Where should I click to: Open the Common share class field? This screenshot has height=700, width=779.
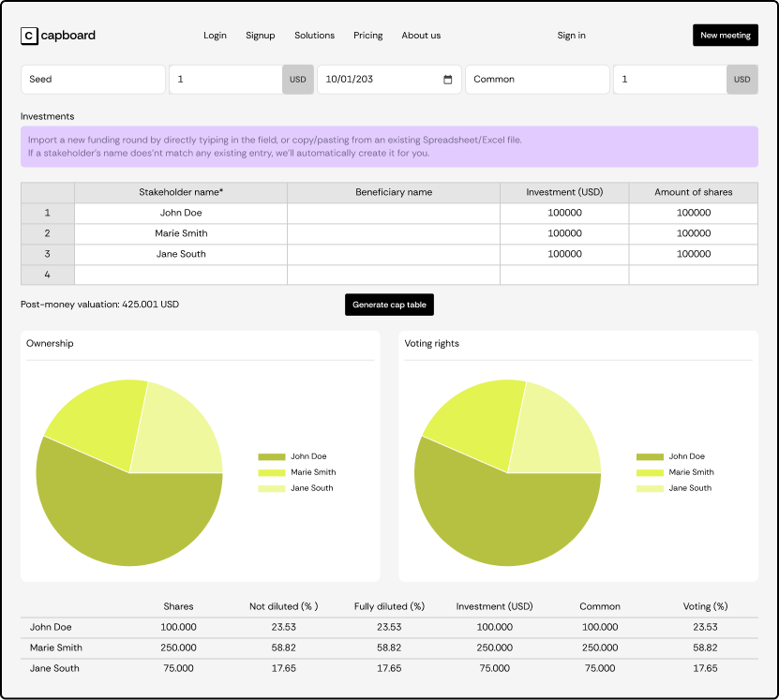pyautogui.click(x=537, y=80)
